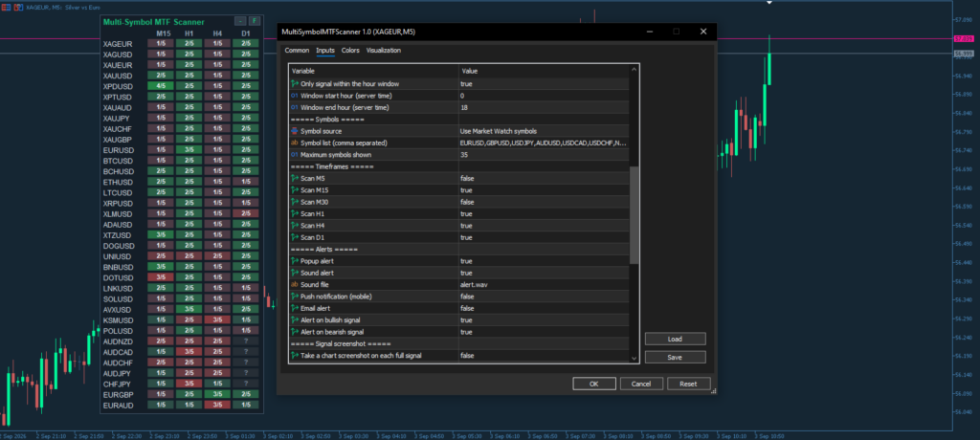Click the bool icon beside Sound alert

[295, 273]
